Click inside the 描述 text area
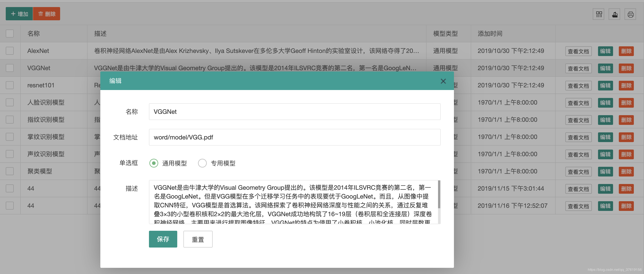Image resolution: width=644 pixels, height=274 pixels. 293,202
